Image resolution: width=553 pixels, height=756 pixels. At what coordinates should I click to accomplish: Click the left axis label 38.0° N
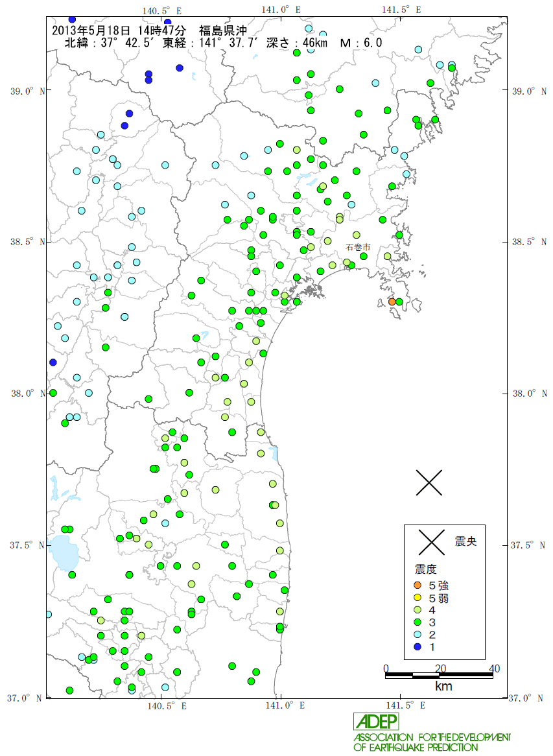pyautogui.click(x=27, y=394)
